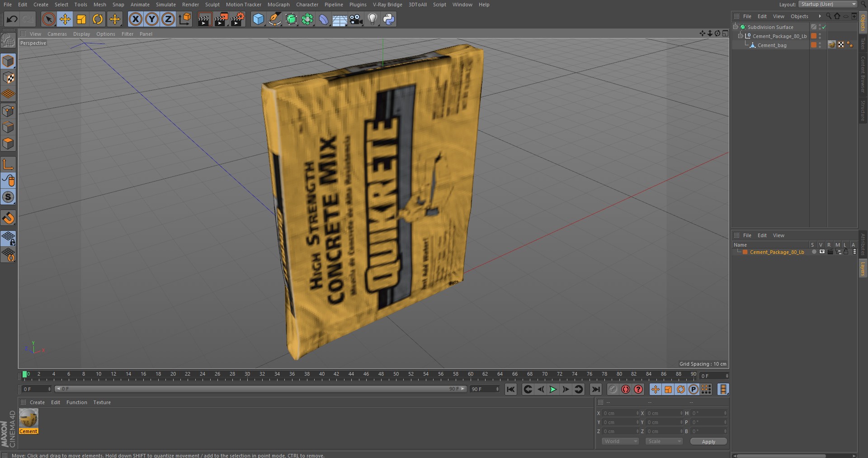Image resolution: width=868 pixels, height=458 pixels.
Task: Select the Cement material thumbnail
Action: 28,418
